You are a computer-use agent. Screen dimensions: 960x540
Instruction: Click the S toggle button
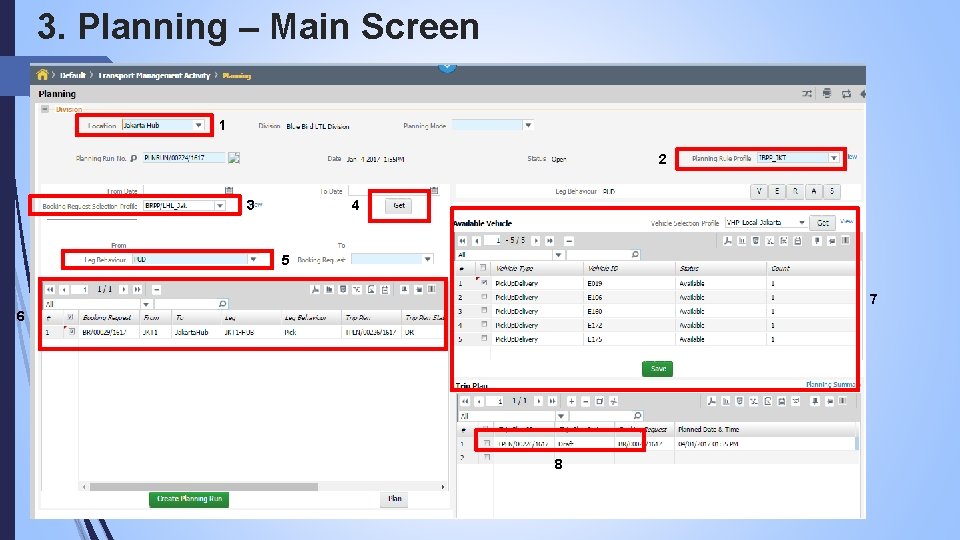[x=831, y=191]
